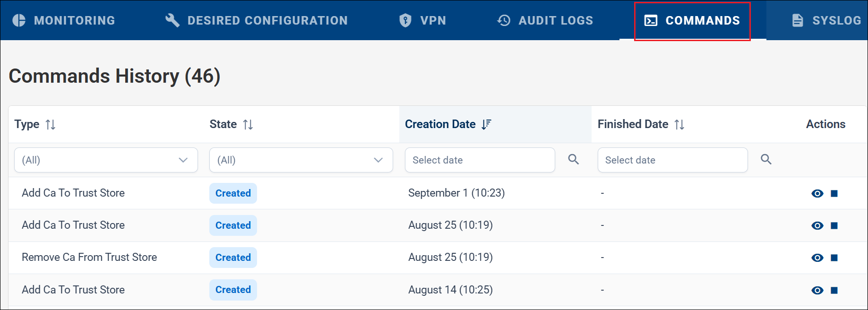
Task: Stop the September 1 Add Ca command
Action: click(834, 193)
